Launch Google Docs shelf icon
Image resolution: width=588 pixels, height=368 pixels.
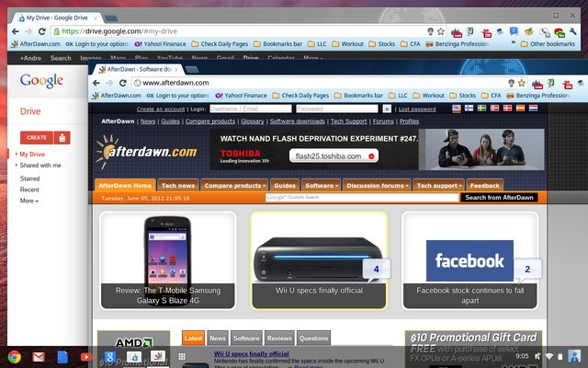click(x=62, y=356)
